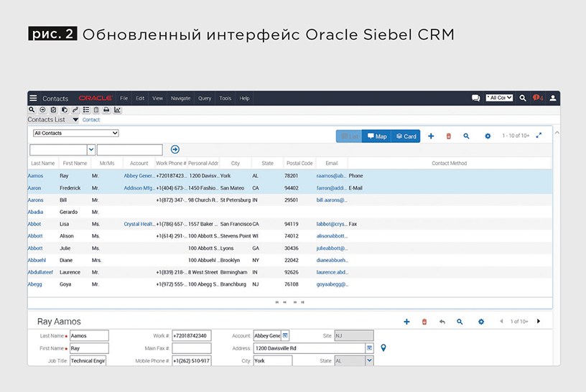Open the Abbey Gener... account link

(x=139, y=176)
